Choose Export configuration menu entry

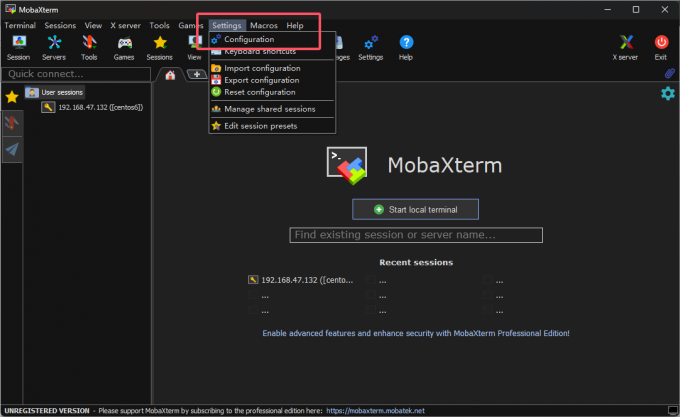point(272,80)
